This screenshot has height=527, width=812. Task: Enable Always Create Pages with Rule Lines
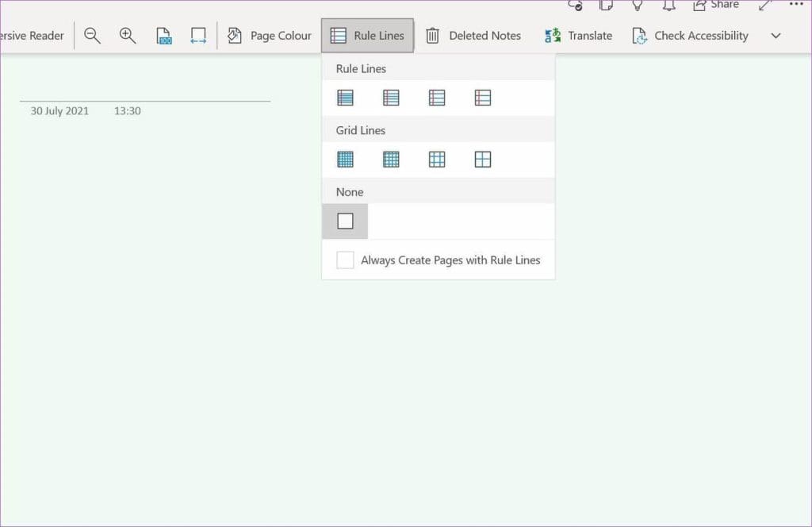click(345, 260)
